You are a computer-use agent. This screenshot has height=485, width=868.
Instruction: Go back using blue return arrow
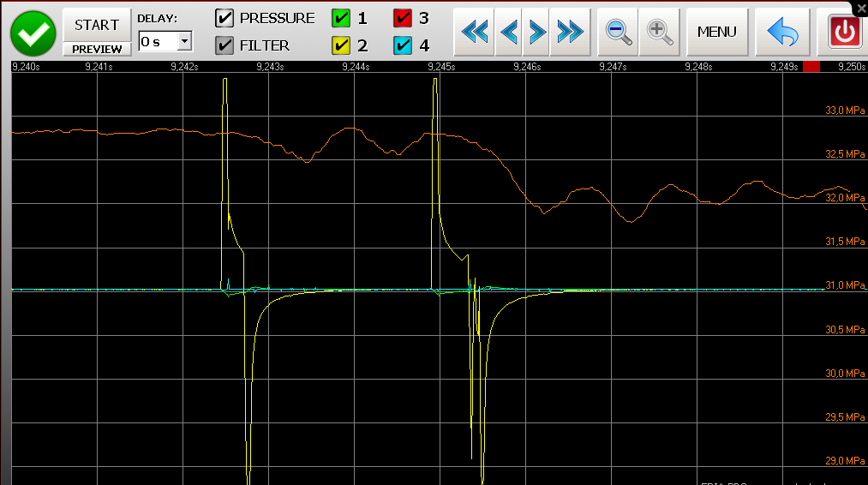783,32
